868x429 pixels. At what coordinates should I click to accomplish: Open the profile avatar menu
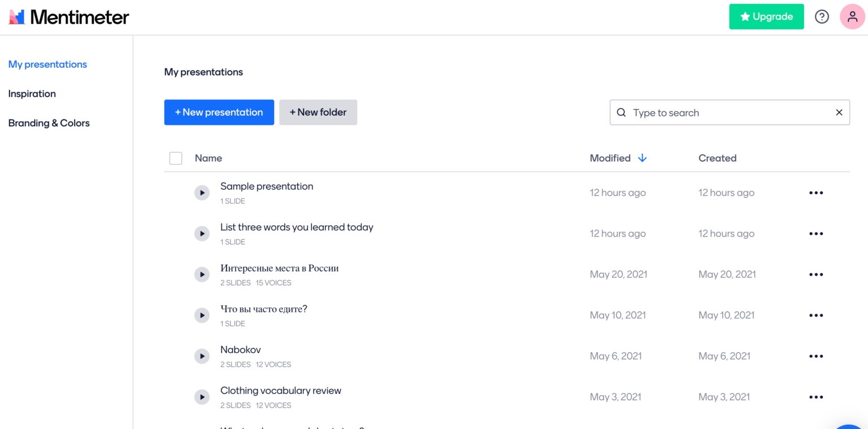coord(852,16)
